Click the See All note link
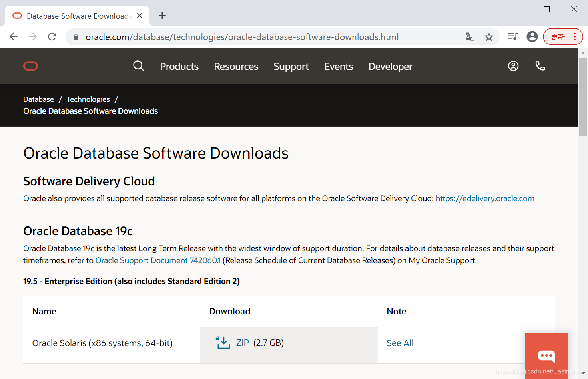Screen dimensions: 588x379 (x=400, y=343)
